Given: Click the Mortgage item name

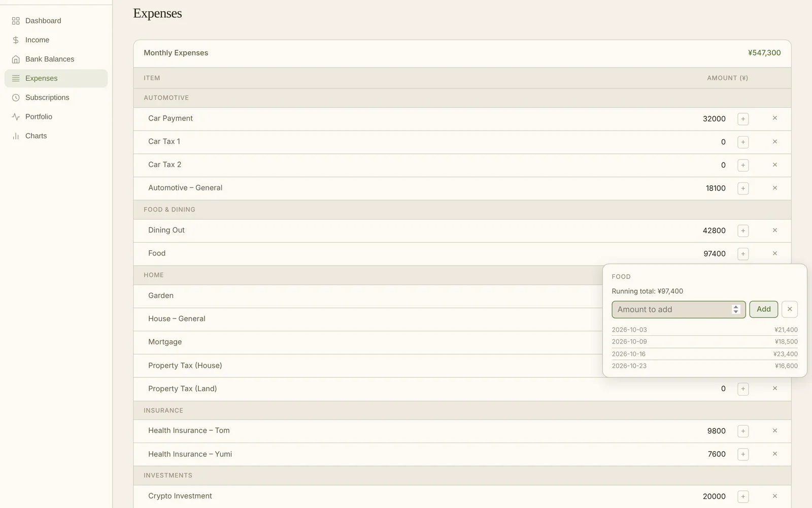Looking at the screenshot, I should tap(165, 342).
